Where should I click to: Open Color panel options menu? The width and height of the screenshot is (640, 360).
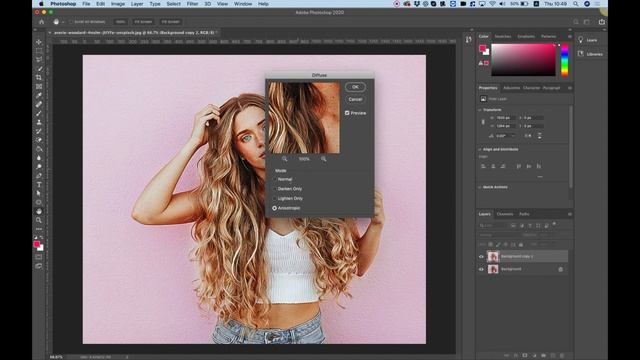[570, 36]
